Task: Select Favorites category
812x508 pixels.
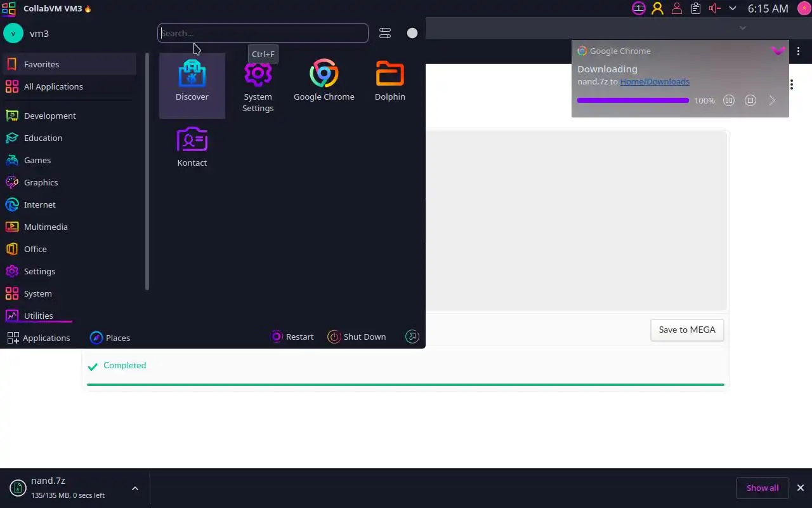Action: (69, 64)
